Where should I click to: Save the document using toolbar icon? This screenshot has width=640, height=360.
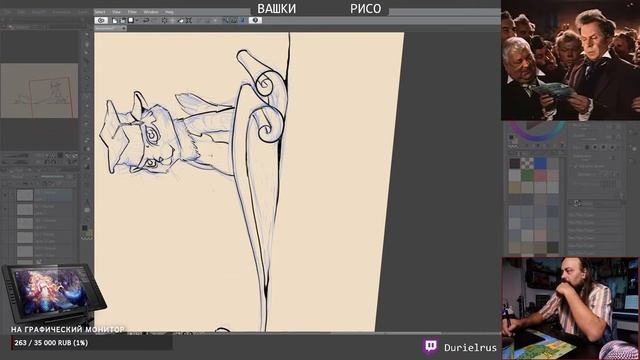pyautogui.click(x=131, y=20)
